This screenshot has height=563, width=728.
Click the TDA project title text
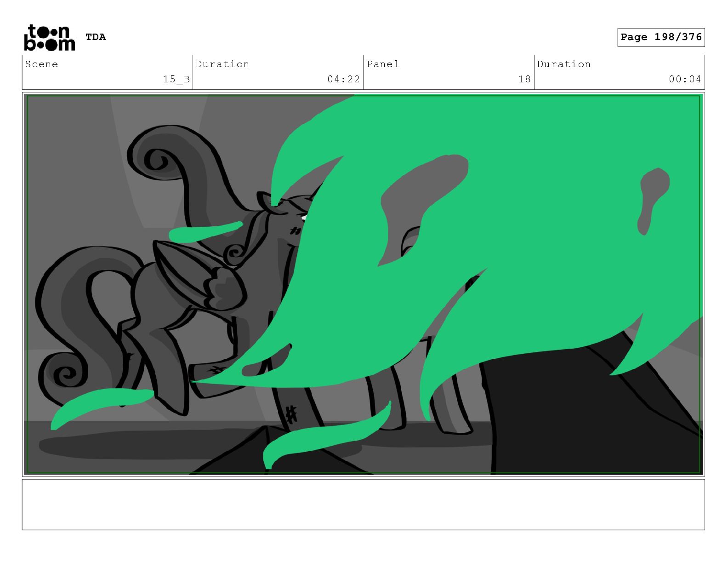tap(96, 37)
